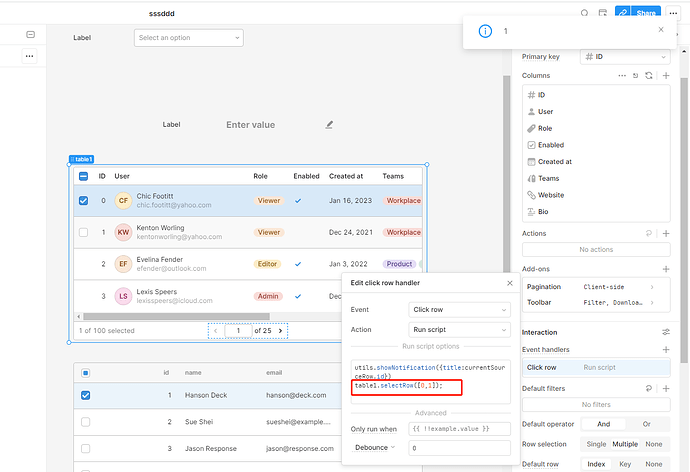The height and width of the screenshot is (472, 690).
Task: Set Default operator to Or
Action: (646, 424)
